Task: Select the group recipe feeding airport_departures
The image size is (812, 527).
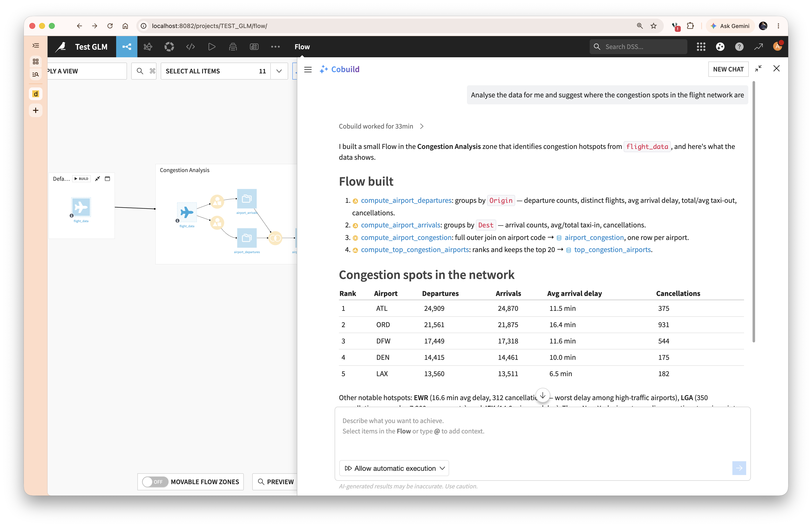Action: 217,223
